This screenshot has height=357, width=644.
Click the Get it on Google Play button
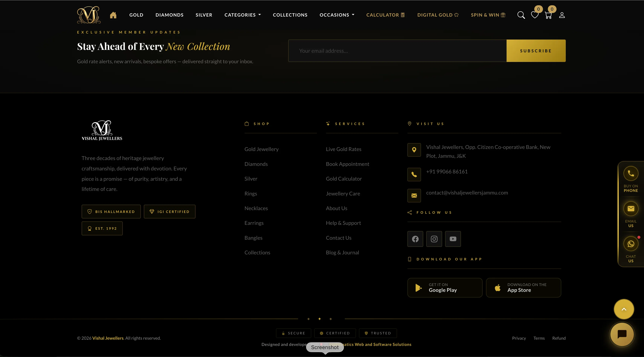[x=445, y=288]
